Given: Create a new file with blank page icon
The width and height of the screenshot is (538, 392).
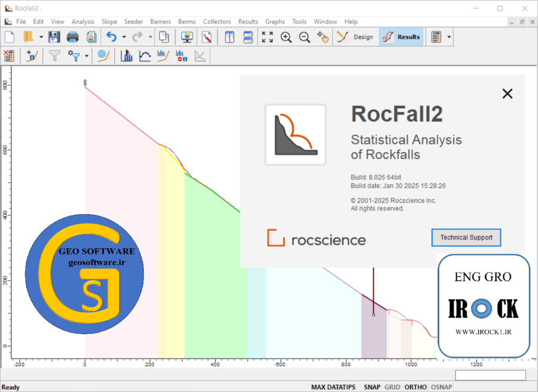Looking at the screenshot, I should click(x=9, y=37).
